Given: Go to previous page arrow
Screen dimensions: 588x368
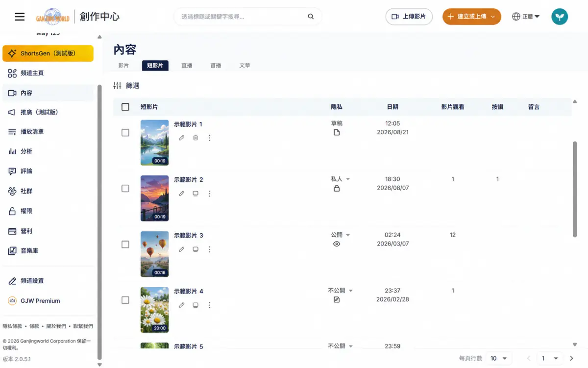Looking at the screenshot, I should [529, 358].
